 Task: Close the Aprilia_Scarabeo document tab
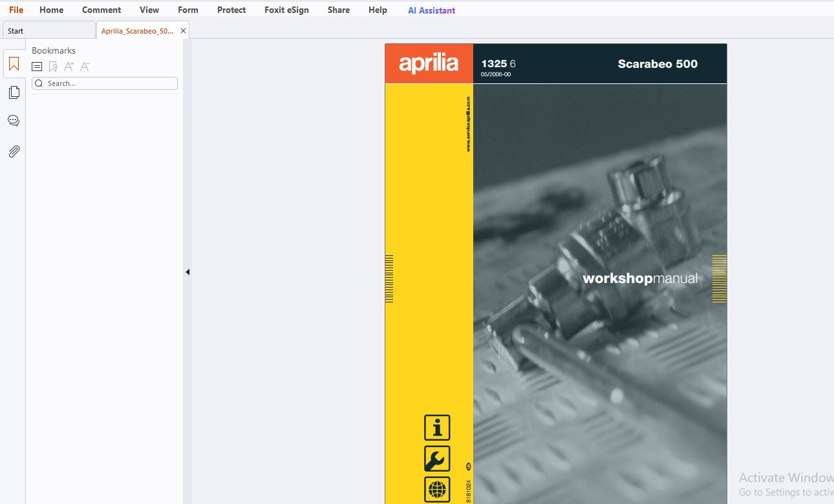[x=183, y=30]
